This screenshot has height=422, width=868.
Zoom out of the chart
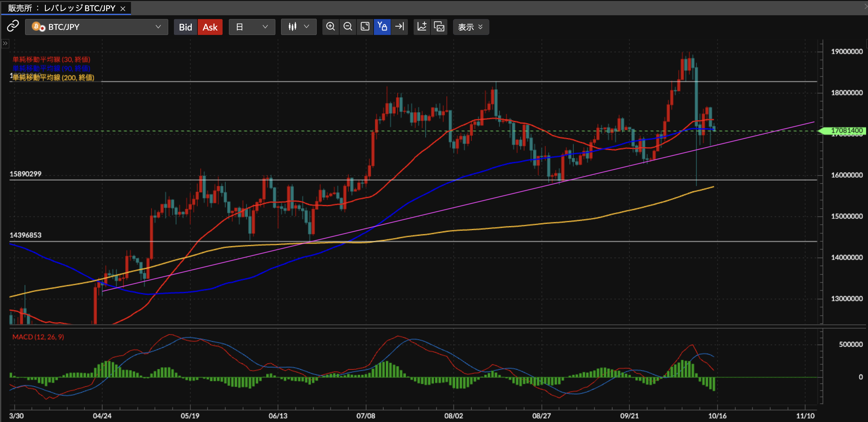(348, 27)
